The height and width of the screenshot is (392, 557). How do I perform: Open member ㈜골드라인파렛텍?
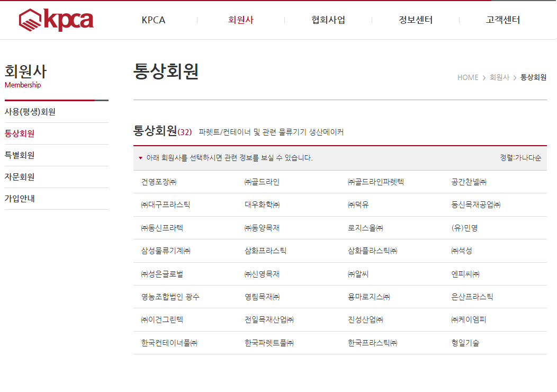[376, 182]
